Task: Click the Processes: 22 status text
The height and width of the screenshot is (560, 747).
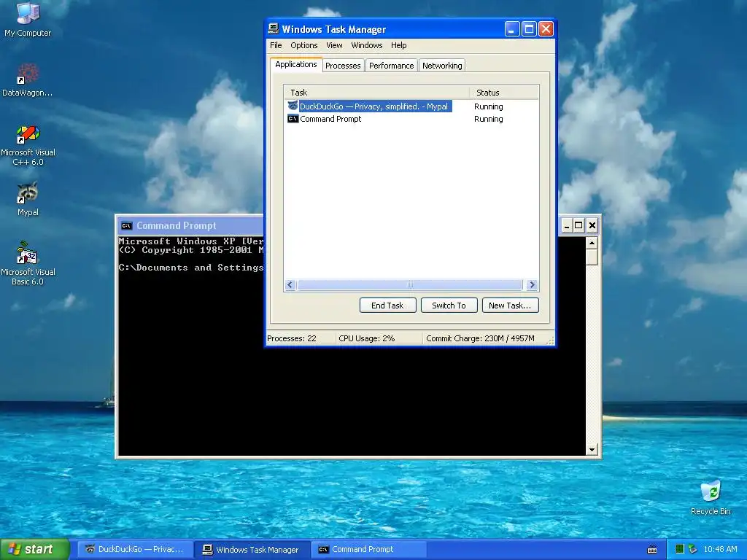Action: point(292,338)
